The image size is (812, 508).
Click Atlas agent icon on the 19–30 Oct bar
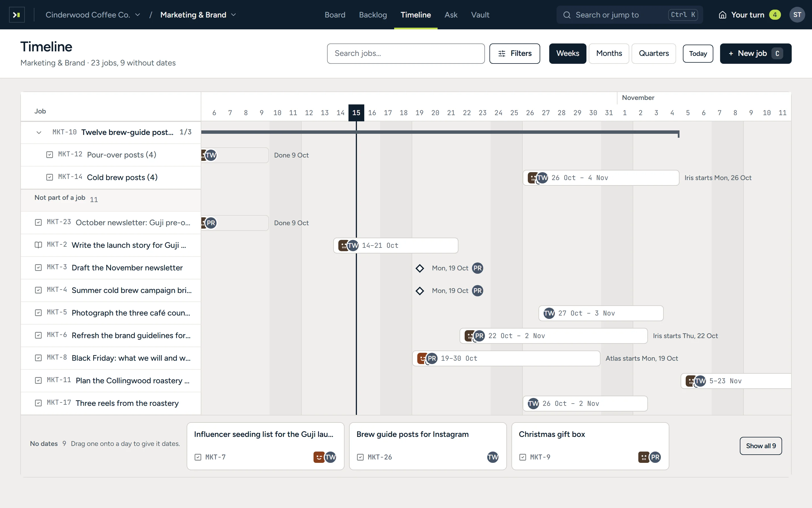coord(422,358)
